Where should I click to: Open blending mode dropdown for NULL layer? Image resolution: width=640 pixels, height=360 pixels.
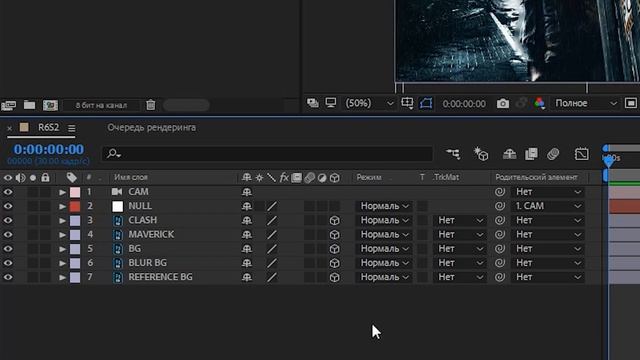(x=384, y=206)
